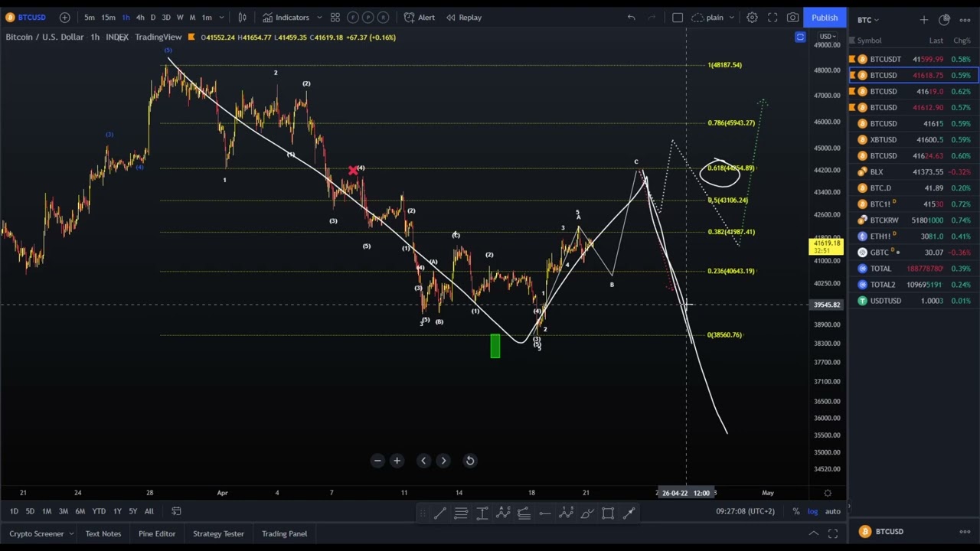
Task: Open the USD currency dropdown on the price axis
Action: 827,37
